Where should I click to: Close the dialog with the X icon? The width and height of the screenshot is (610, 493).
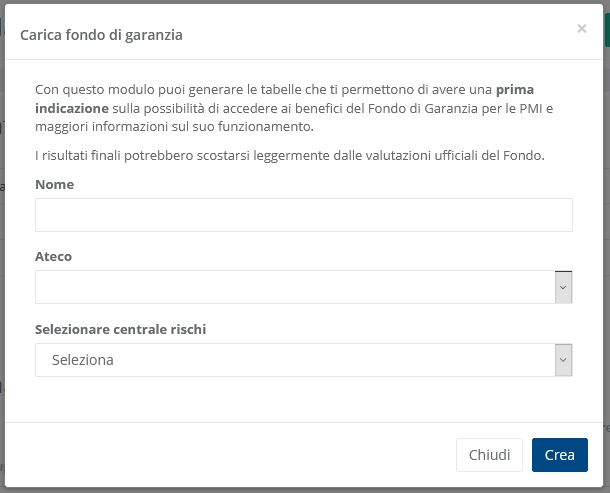tap(581, 29)
